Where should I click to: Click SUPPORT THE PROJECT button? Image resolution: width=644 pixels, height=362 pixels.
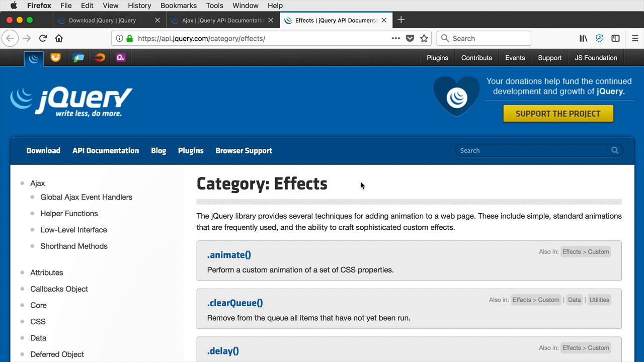tap(558, 114)
